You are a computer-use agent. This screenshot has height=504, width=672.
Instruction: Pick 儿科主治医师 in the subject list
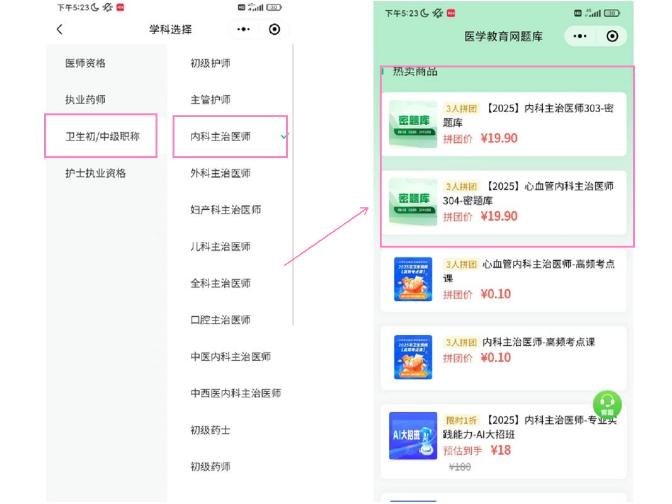[x=220, y=247]
